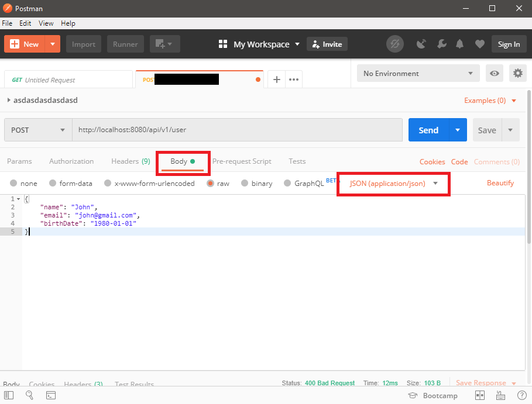The width and height of the screenshot is (532, 404).
Task: Open the capture requests satellite icon
Action: click(x=421, y=44)
